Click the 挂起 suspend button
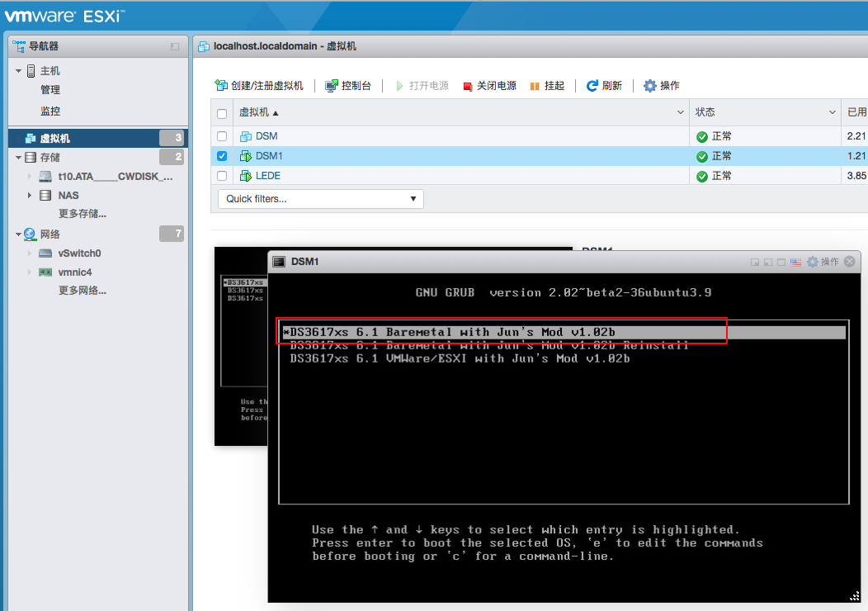 point(547,85)
